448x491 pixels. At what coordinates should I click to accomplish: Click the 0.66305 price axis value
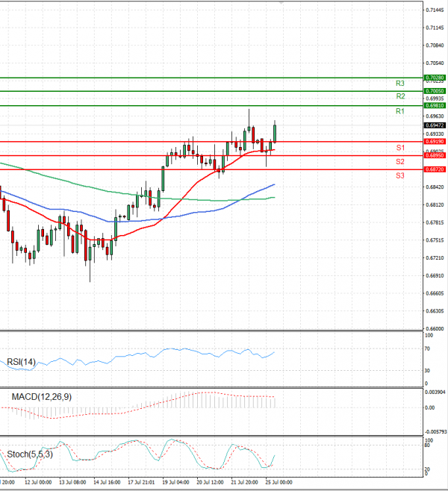tap(435, 311)
